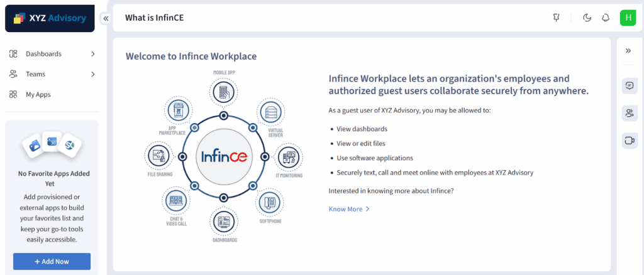Expand the right side panel

(628, 50)
